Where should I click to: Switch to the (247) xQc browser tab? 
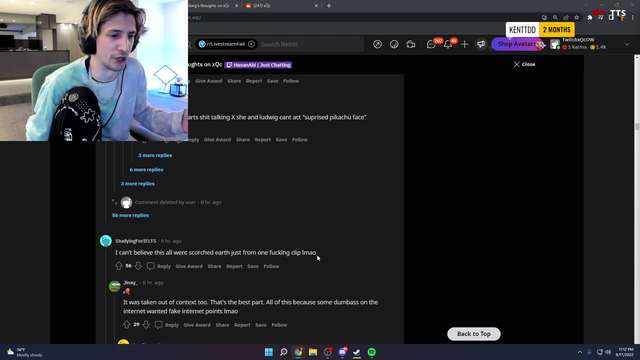click(281, 6)
